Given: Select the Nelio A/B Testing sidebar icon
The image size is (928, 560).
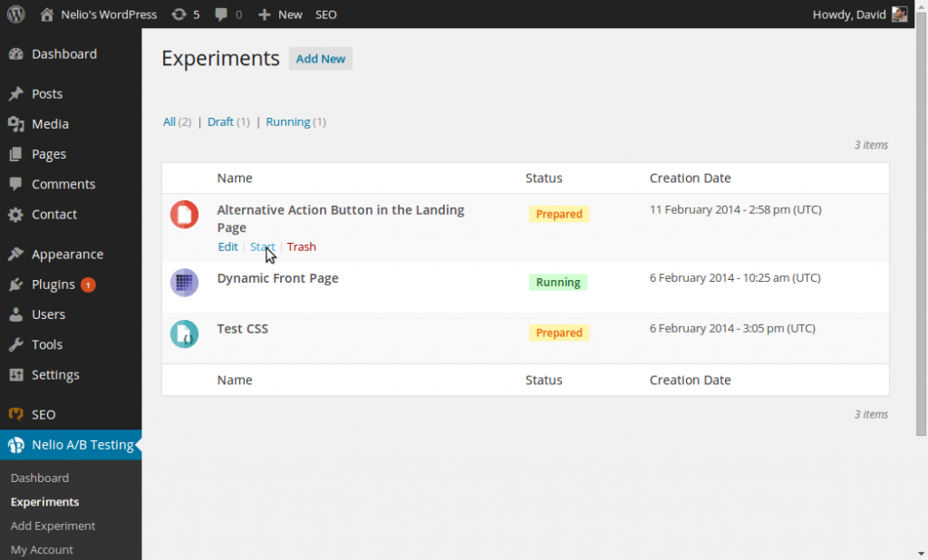Looking at the screenshot, I should [15, 445].
